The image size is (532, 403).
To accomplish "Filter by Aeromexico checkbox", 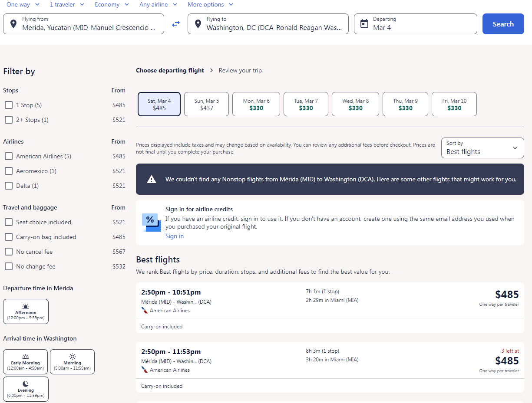I will pyautogui.click(x=9, y=171).
